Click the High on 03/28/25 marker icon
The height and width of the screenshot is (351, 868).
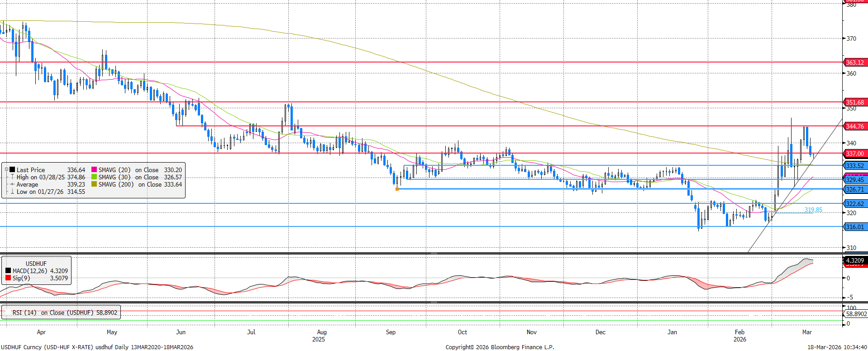pos(12,177)
